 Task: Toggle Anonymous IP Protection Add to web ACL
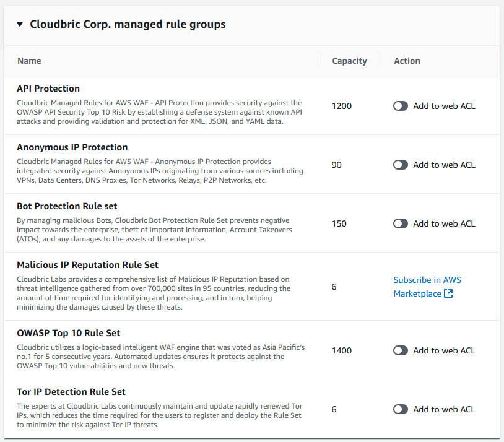click(401, 165)
